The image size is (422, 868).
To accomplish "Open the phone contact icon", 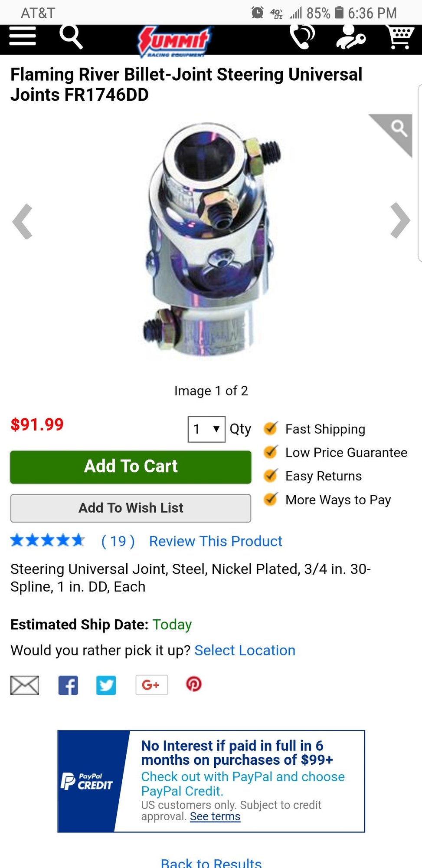I will pos(302,36).
